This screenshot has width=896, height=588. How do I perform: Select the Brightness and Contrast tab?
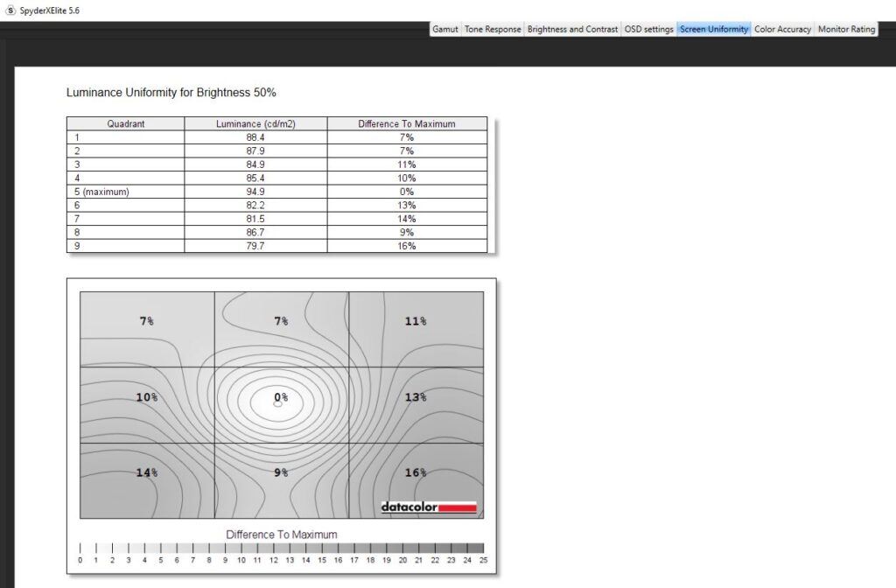pos(572,29)
